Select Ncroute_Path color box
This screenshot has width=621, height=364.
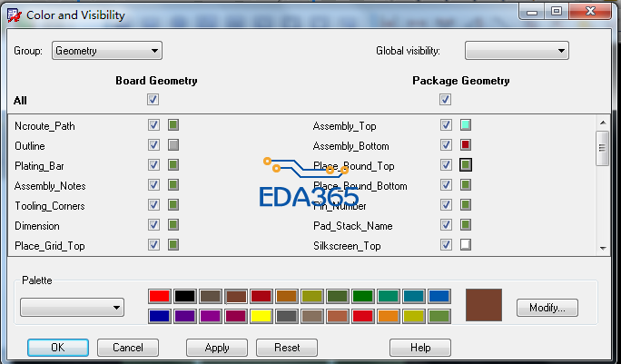[x=173, y=124]
